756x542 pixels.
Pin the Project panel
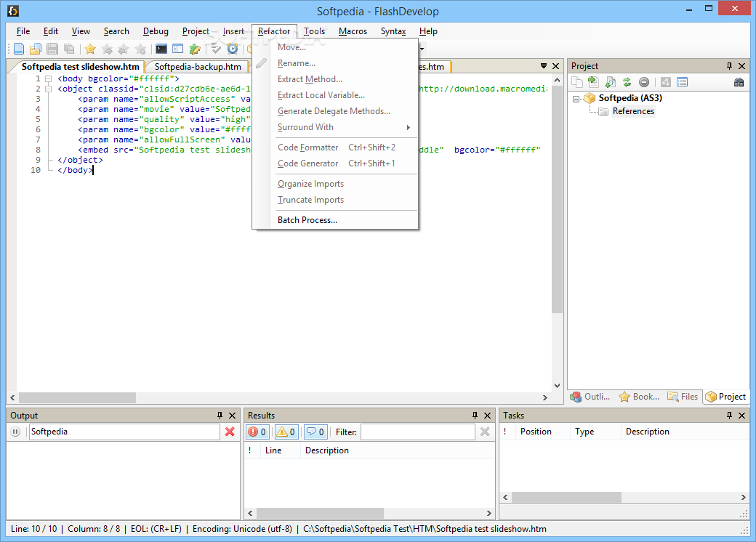pos(729,66)
